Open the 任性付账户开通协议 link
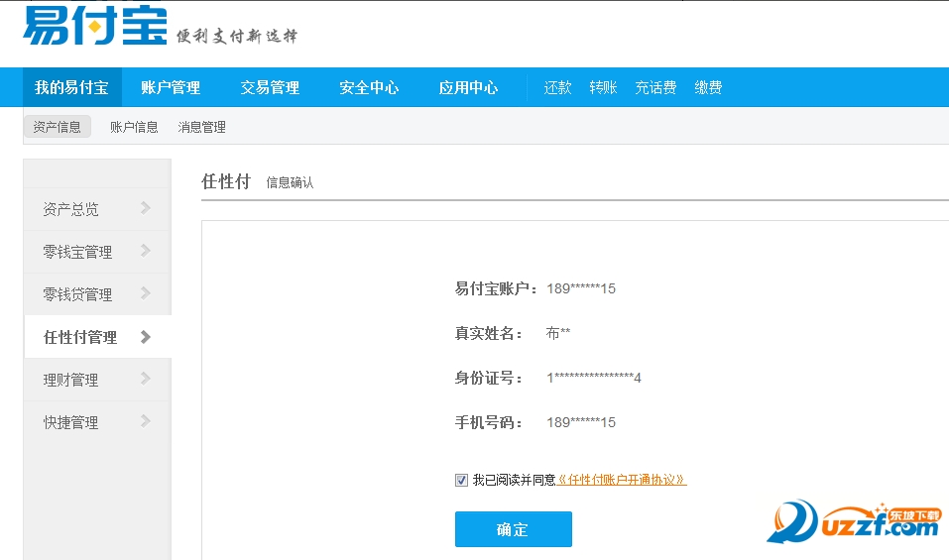 coord(622,480)
